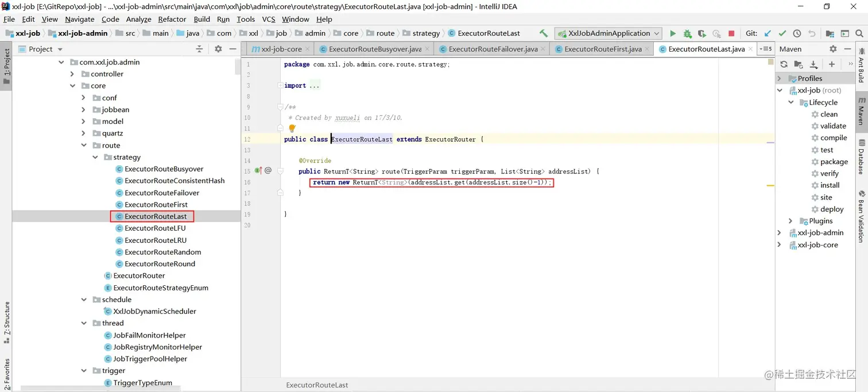Viewport: 868px width, 392px height.
Task: Click xxl-job-admin in the breadcrumb bar
Action: 77,33
